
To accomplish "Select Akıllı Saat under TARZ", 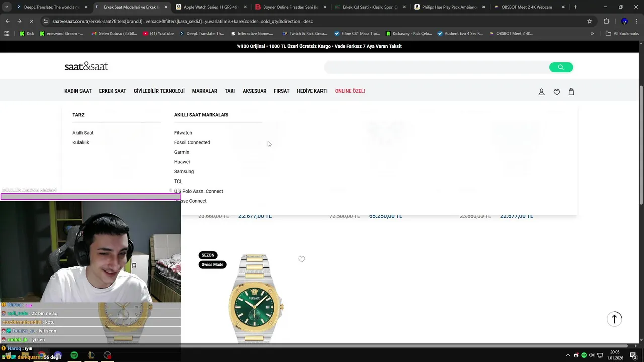I will coord(83,133).
